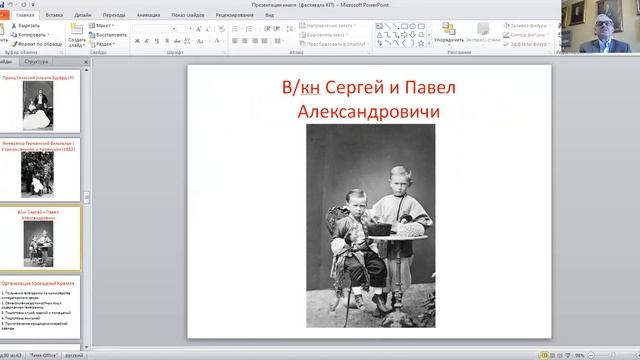Open line spacing dropdown
The width and height of the screenshot is (640, 360).
pyautogui.click(x=290, y=29)
